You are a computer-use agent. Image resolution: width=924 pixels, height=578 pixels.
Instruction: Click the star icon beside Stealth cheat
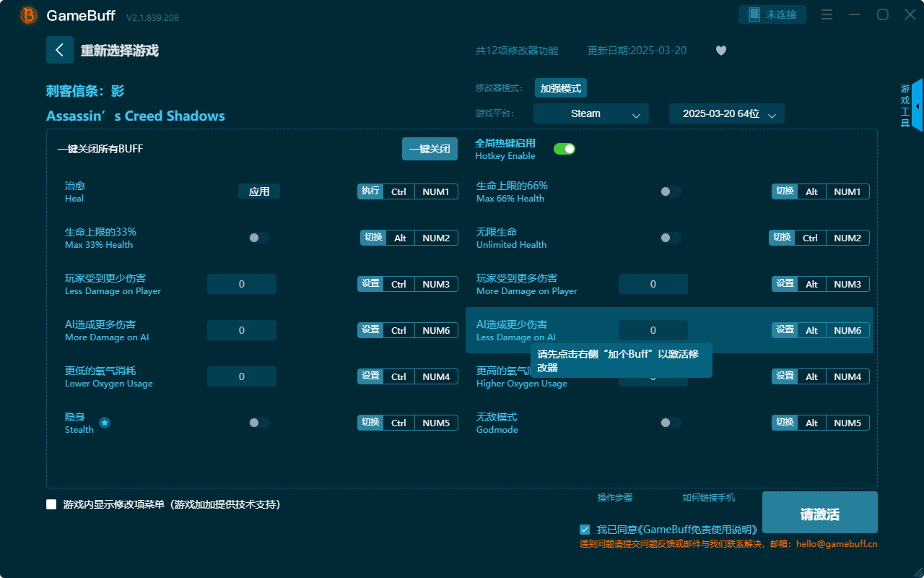(x=105, y=423)
